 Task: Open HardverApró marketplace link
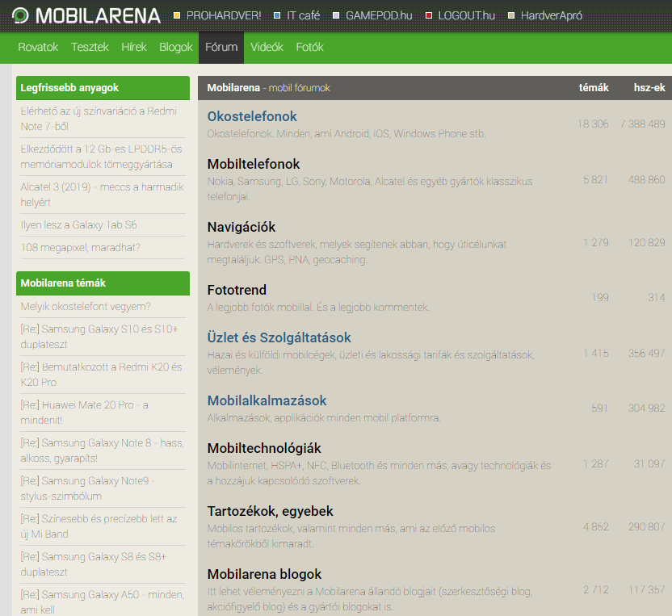point(552,16)
